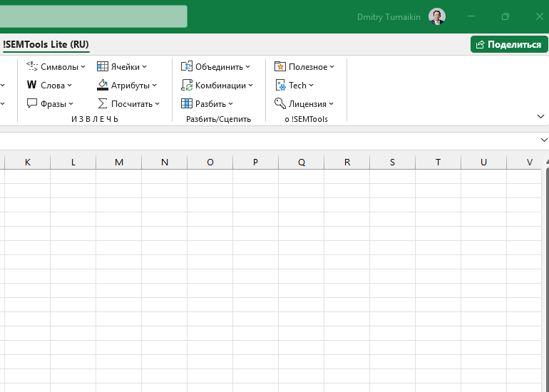Click the Объединить merge icon

pyautogui.click(x=187, y=66)
